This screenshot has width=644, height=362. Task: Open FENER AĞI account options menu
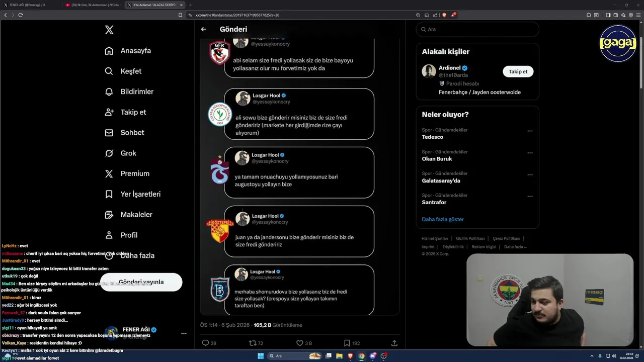(184, 333)
